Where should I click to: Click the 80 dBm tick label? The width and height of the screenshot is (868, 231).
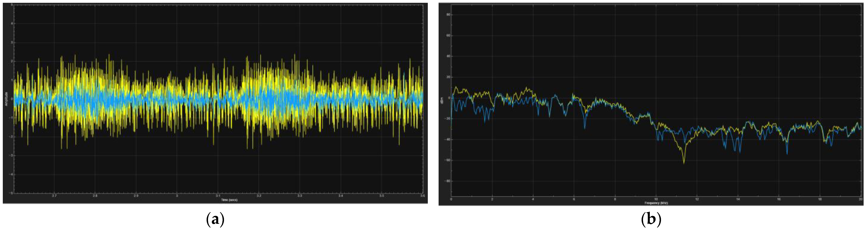point(449,15)
